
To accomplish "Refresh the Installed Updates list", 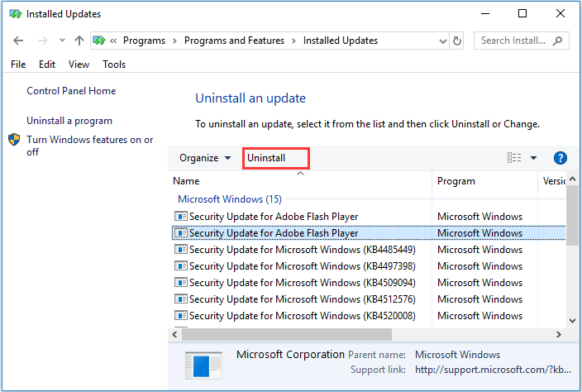I will (x=457, y=41).
